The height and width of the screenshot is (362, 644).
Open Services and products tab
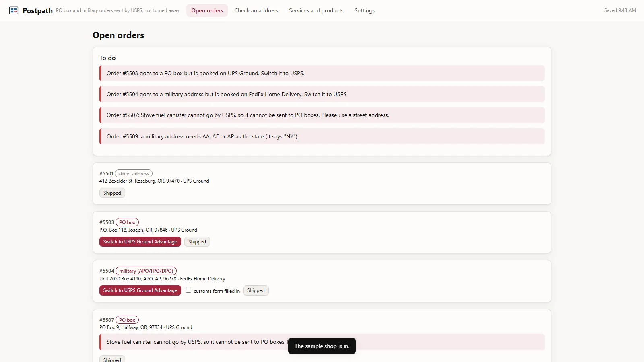pos(316,10)
